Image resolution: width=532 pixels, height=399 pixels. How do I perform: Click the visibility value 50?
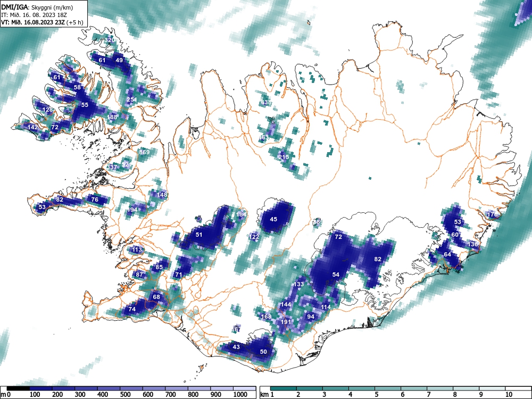coord(263,352)
